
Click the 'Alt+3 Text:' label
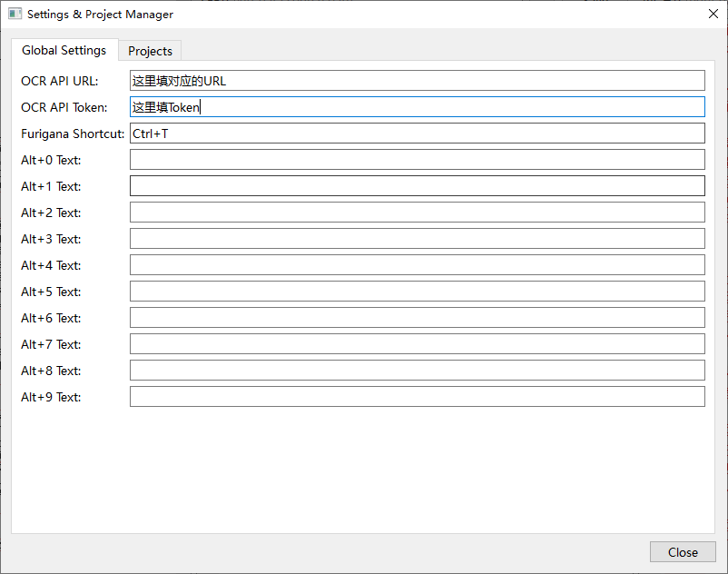(x=51, y=239)
